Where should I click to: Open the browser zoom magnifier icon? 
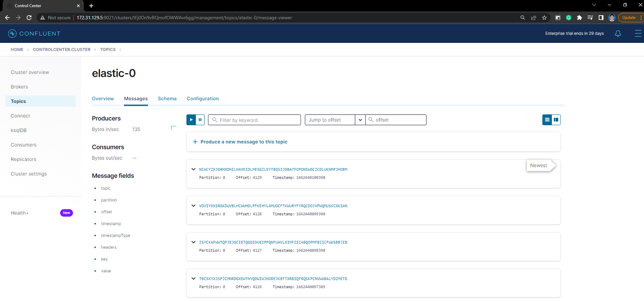coord(523,18)
